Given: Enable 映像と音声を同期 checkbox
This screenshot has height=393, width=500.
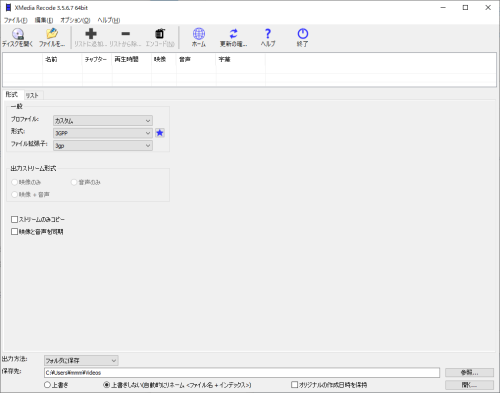Looking at the screenshot, I should click(14, 231).
